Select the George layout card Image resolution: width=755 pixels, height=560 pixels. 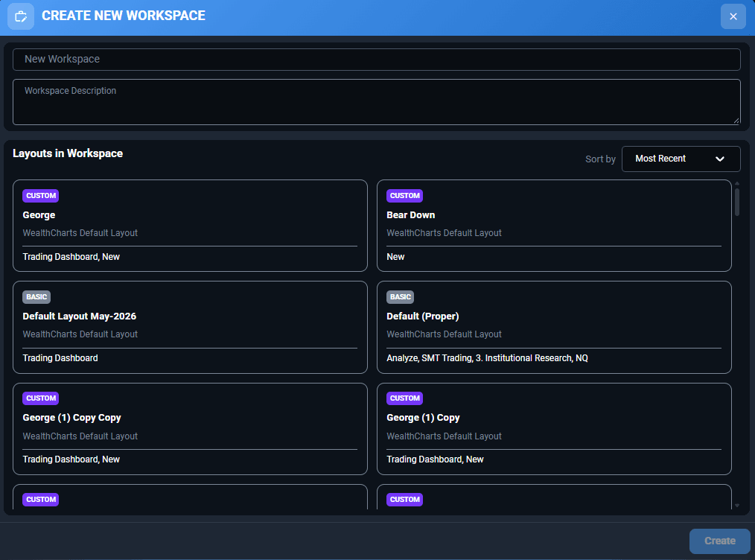(190, 226)
